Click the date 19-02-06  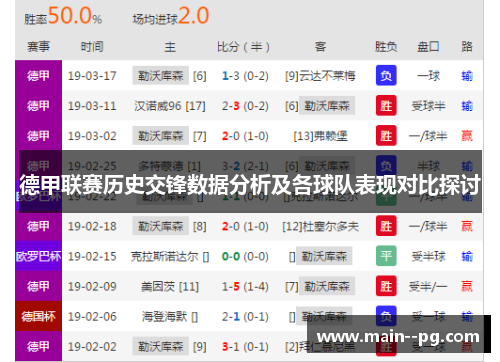coord(92,316)
